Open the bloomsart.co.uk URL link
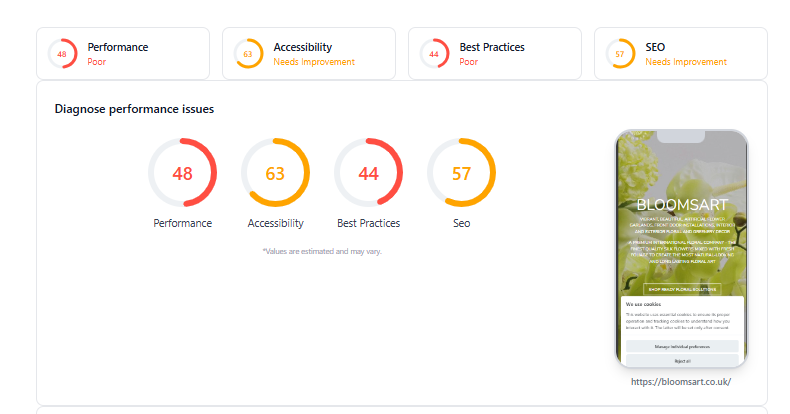 click(681, 382)
